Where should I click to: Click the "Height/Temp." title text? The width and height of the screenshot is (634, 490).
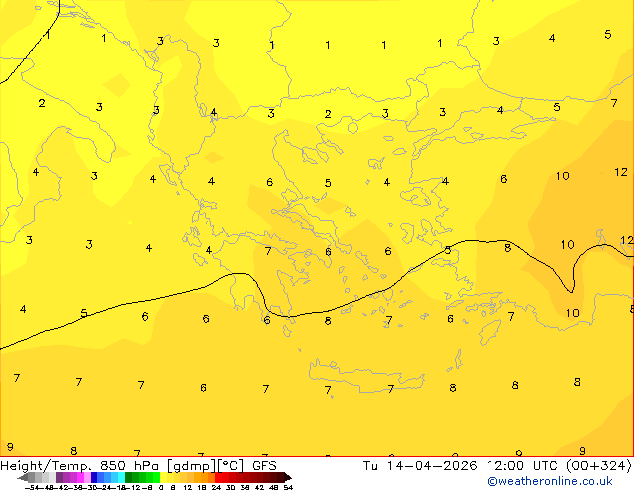(x=46, y=466)
